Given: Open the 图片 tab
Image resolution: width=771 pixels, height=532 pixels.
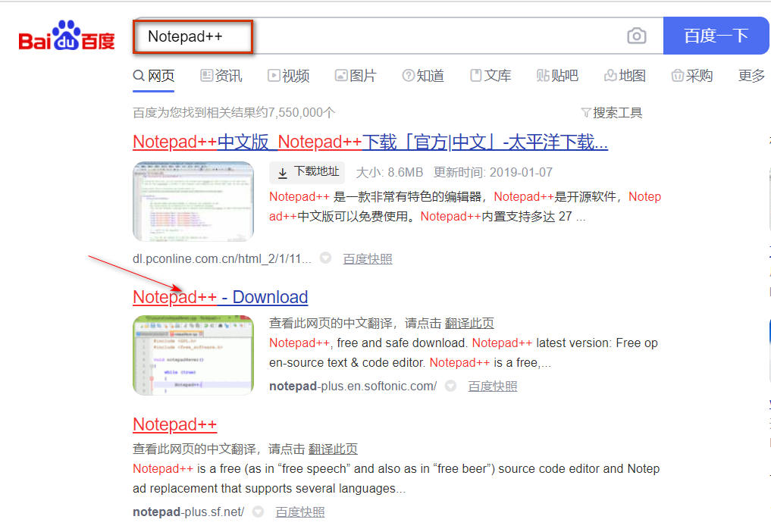Looking at the screenshot, I should tap(356, 76).
